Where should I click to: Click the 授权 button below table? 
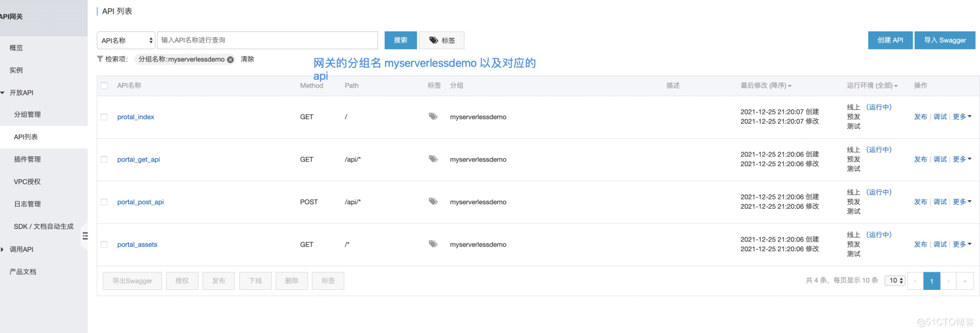[182, 281]
